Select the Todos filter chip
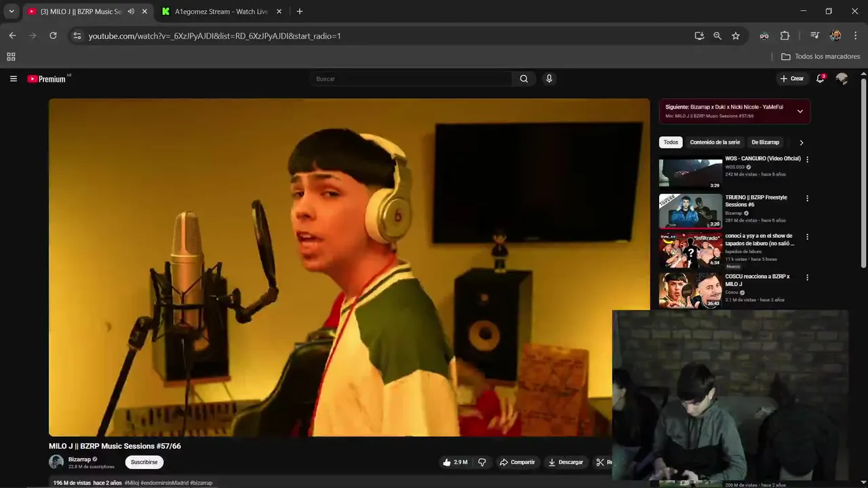868x488 pixels. [x=671, y=143]
